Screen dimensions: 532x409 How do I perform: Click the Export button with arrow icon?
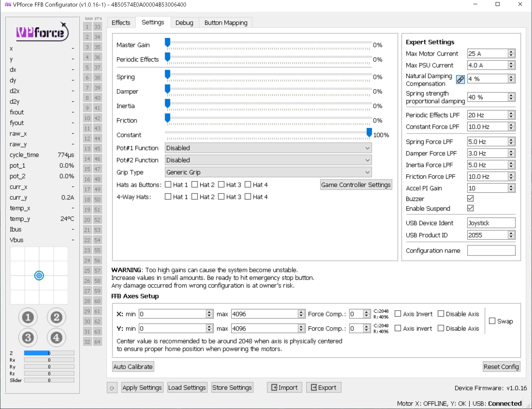click(x=323, y=387)
